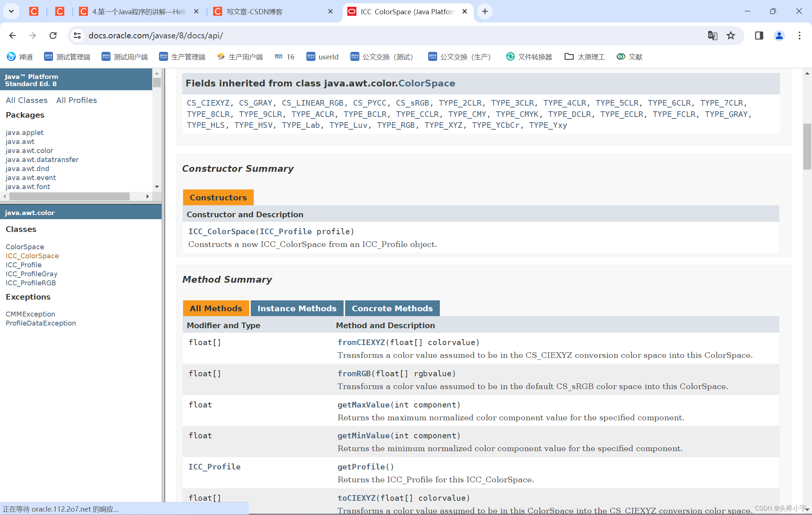
Task: Open the 太原理工 bookmarks folder
Action: point(585,57)
